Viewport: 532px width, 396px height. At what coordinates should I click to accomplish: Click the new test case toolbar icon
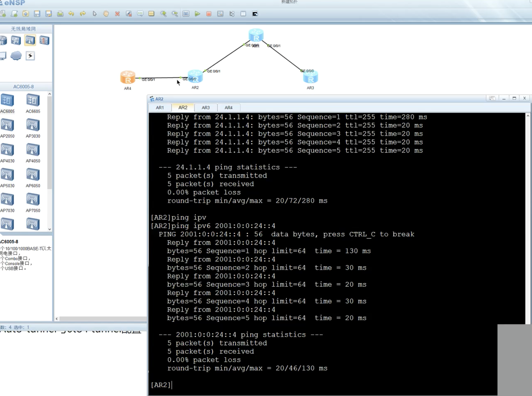click(x=14, y=14)
